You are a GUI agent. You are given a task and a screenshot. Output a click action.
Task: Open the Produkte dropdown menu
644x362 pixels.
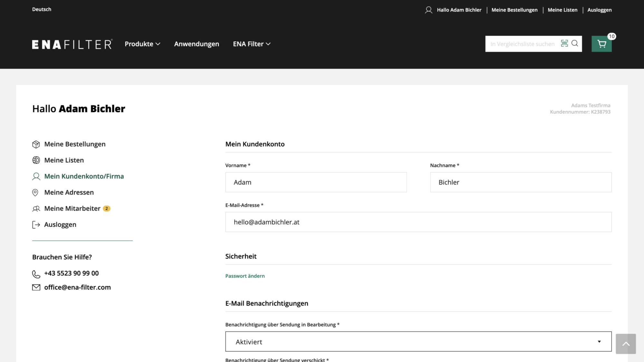click(x=142, y=44)
